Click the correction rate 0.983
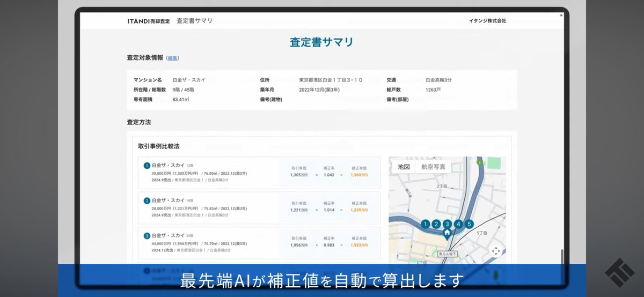The width and height of the screenshot is (644, 297). tap(329, 245)
